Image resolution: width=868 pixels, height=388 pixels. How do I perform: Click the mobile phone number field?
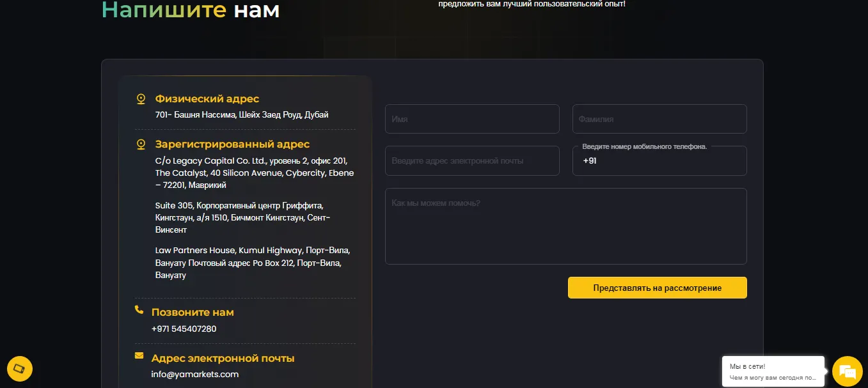659,160
